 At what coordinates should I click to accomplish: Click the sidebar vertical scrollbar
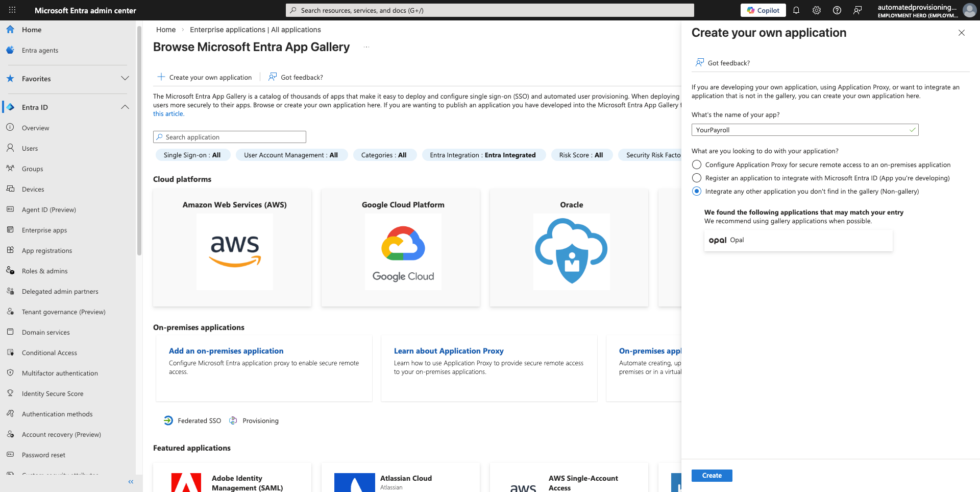click(x=139, y=140)
